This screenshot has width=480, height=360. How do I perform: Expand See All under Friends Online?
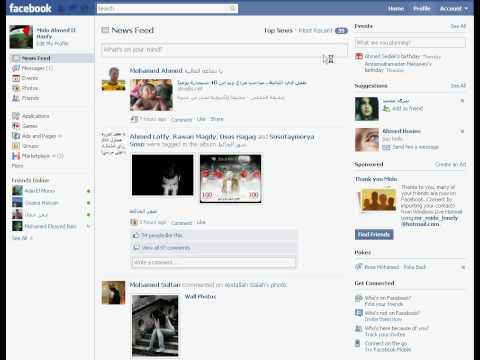coord(22,238)
